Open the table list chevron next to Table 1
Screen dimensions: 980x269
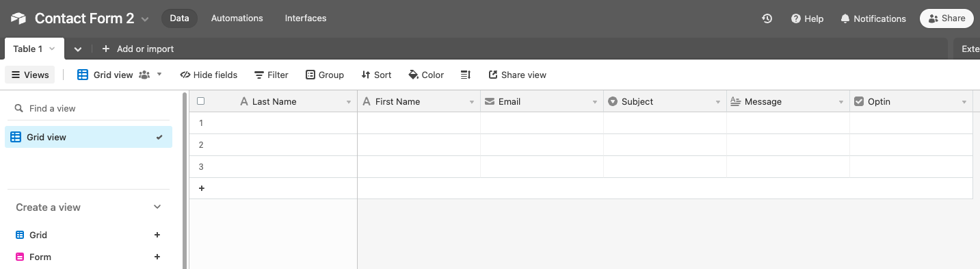click(x=77, y=49)
